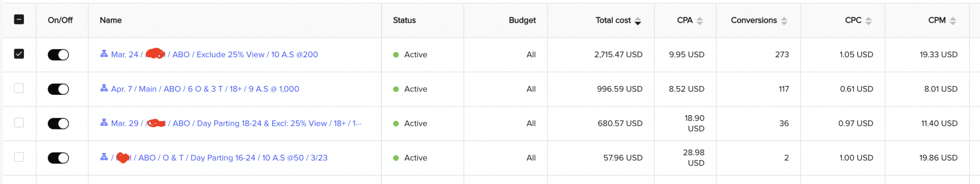The image size is (980, 184).
Task: Click the Total cost sort arrow icon
Action: (x=638, y=21)
